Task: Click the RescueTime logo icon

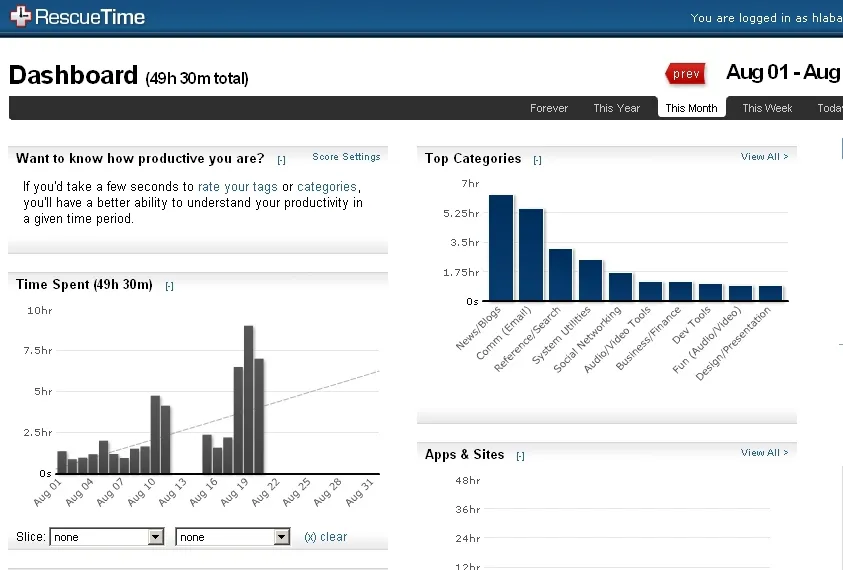Action: click(20, 16)
